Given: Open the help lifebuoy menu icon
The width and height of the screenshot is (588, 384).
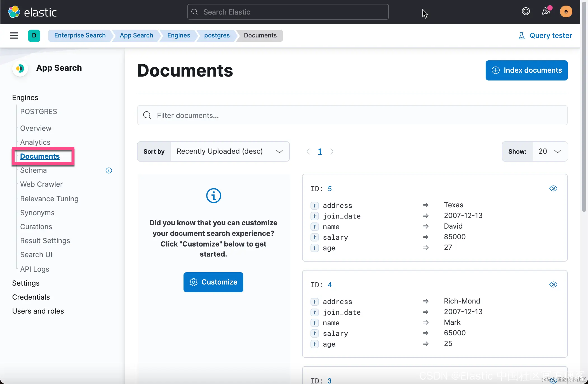Looking at the screenshot, I should click(x=526, y=11).
